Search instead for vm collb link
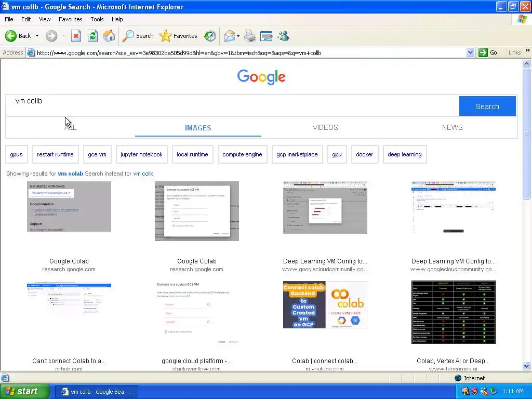Screen dimensions: 532x399 click(143, 174)
